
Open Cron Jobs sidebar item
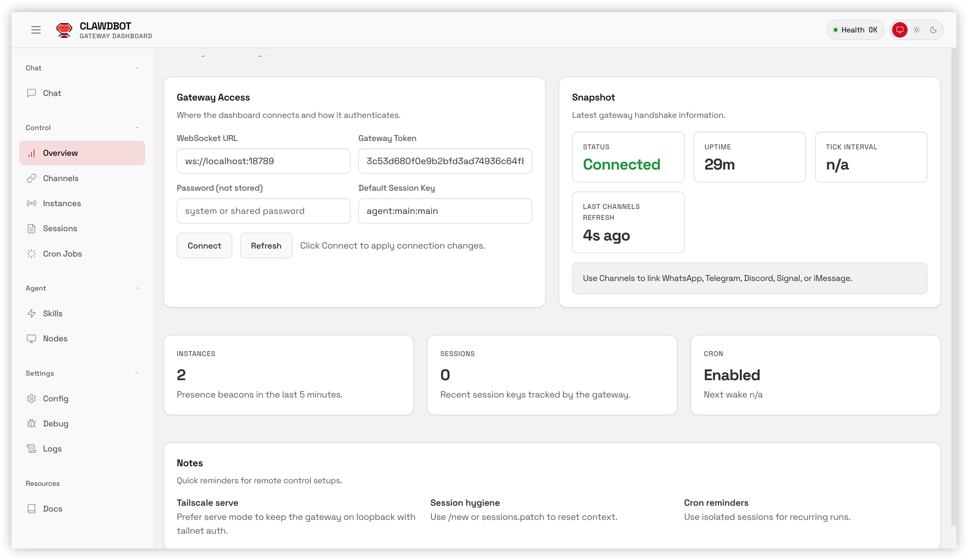pyautogui.click(x=62, y=254)
